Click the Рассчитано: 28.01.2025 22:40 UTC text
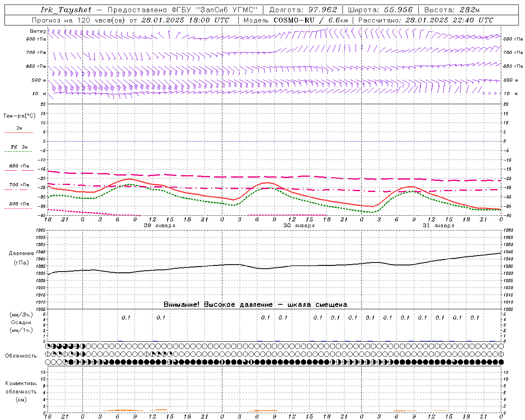Viewport: 525px width, 420px height. point(426,20)
